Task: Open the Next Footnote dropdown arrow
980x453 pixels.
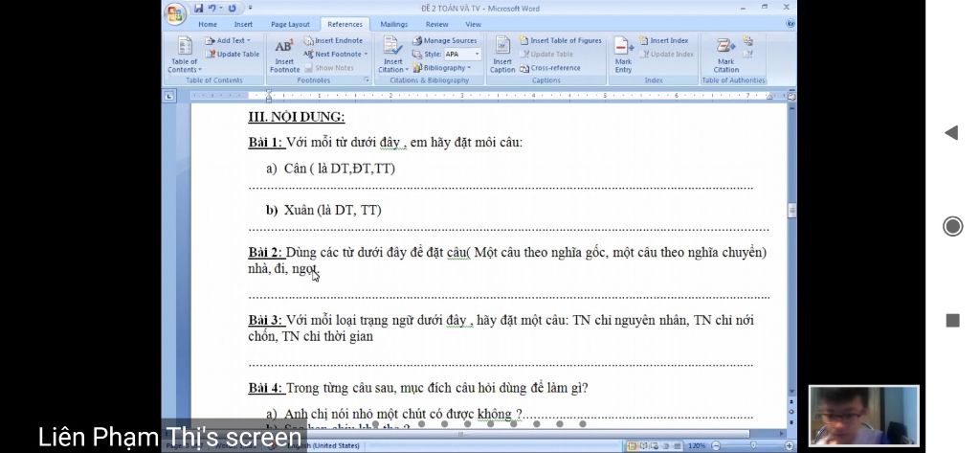Action: pos(366,55)
